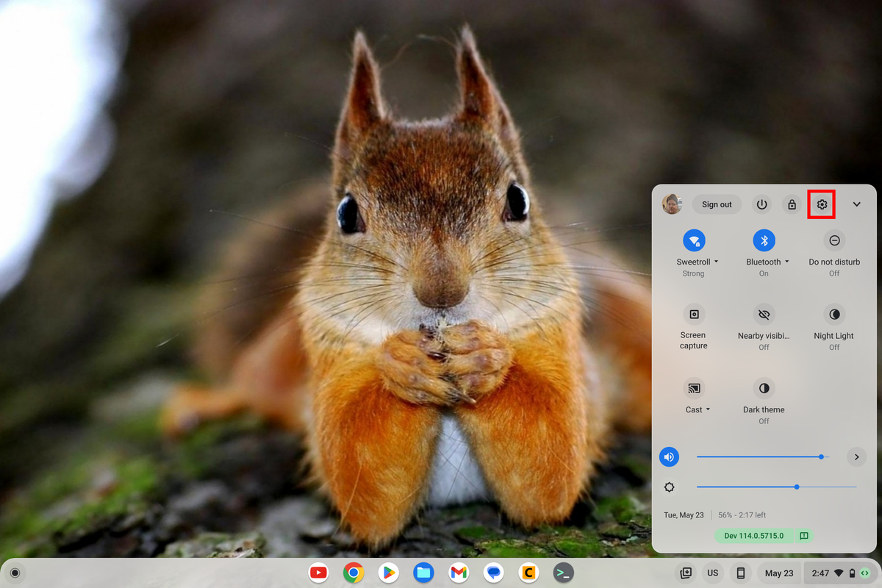Launch the Terminal from the shelf

564,573
